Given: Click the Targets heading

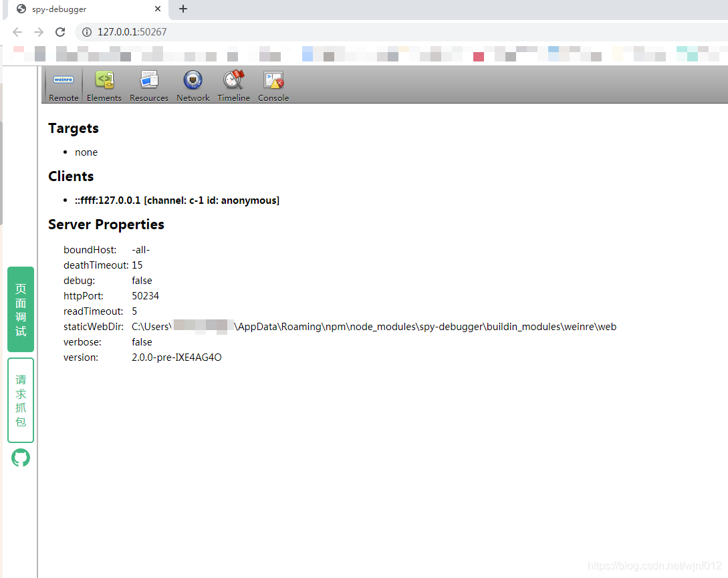Looking at the screenshot, I should coord(74,128).
